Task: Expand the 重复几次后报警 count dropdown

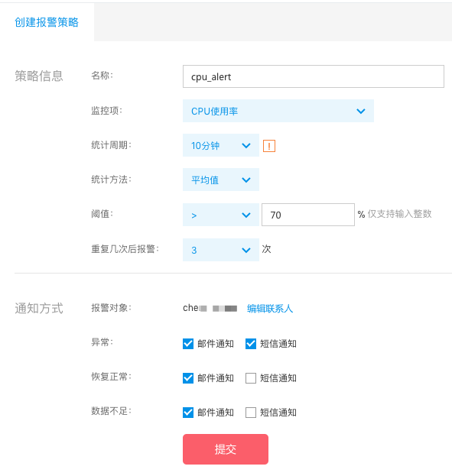Action: pos(221,250)
